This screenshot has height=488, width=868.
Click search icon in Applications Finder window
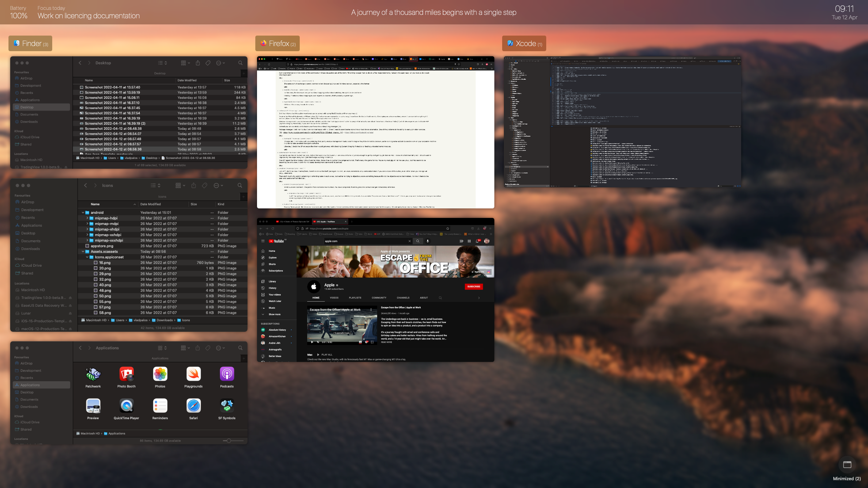pyautogui.click(x=240, y=348)
